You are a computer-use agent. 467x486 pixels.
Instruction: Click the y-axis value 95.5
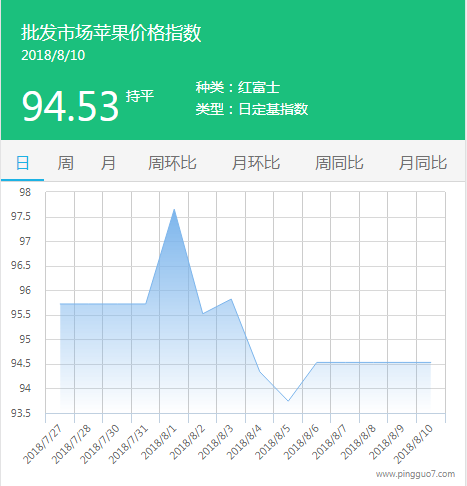21,315
